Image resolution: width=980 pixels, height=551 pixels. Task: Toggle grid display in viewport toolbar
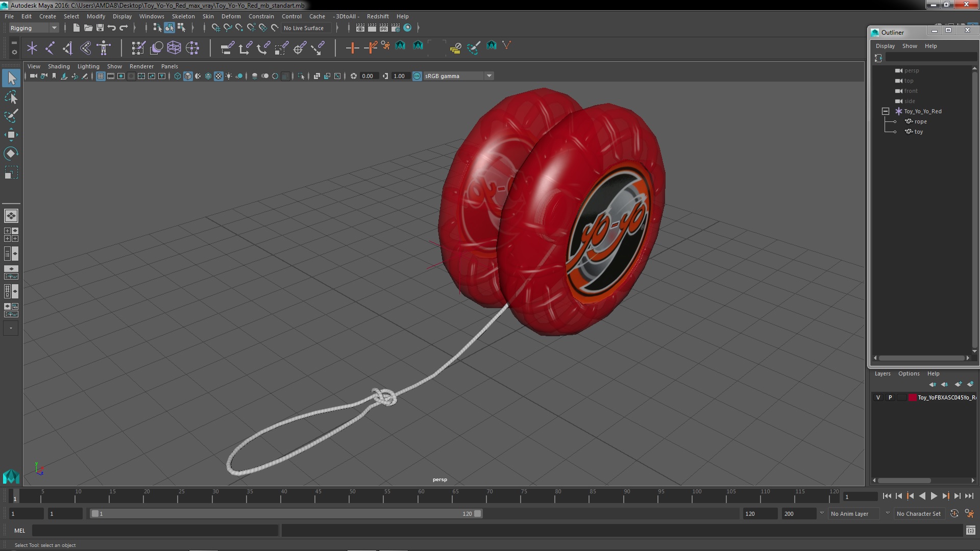[101, 76]
